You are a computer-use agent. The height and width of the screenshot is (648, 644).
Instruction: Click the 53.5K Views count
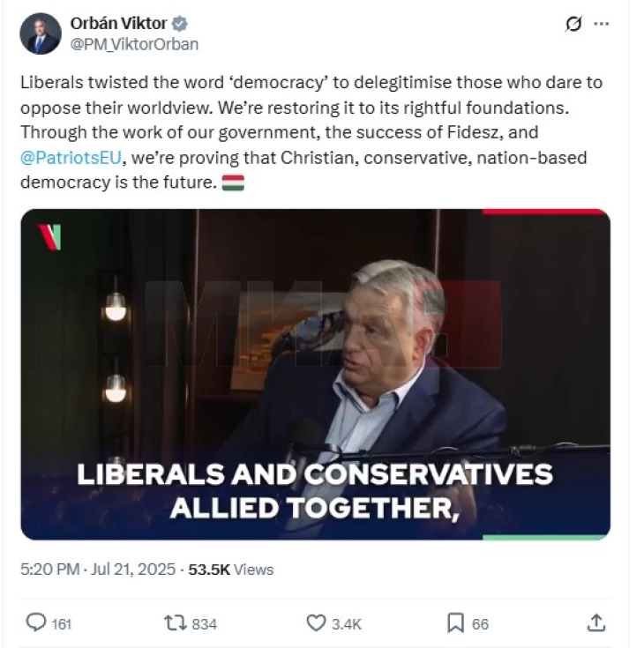(230, 570)
